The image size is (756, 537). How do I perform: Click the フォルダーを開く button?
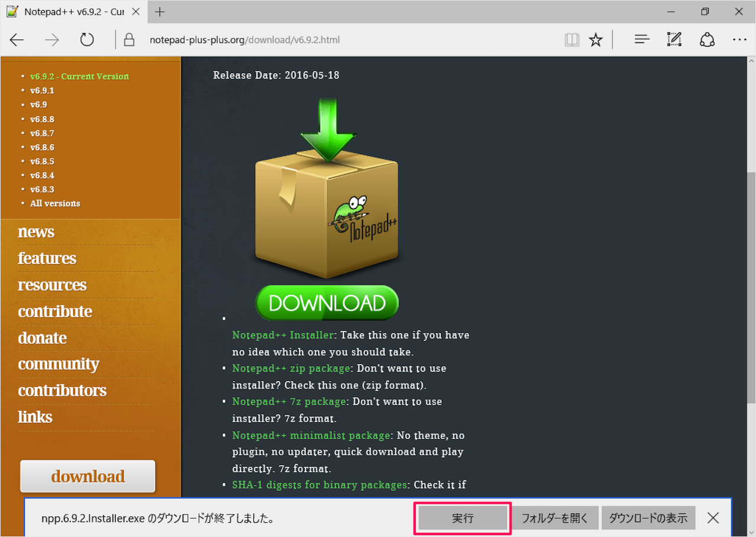coord(555,518)
